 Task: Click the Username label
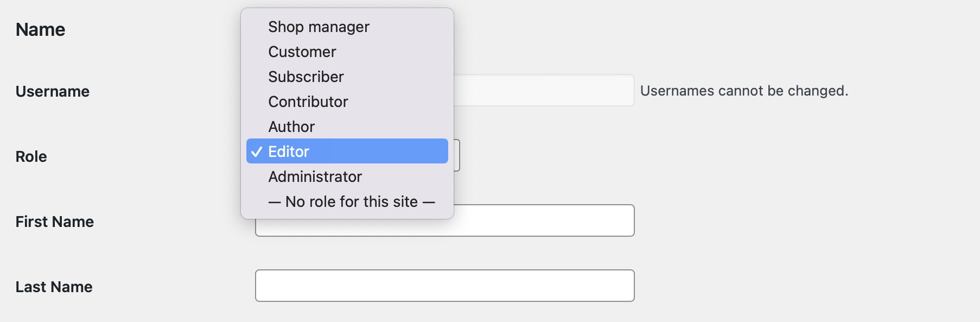53,91
